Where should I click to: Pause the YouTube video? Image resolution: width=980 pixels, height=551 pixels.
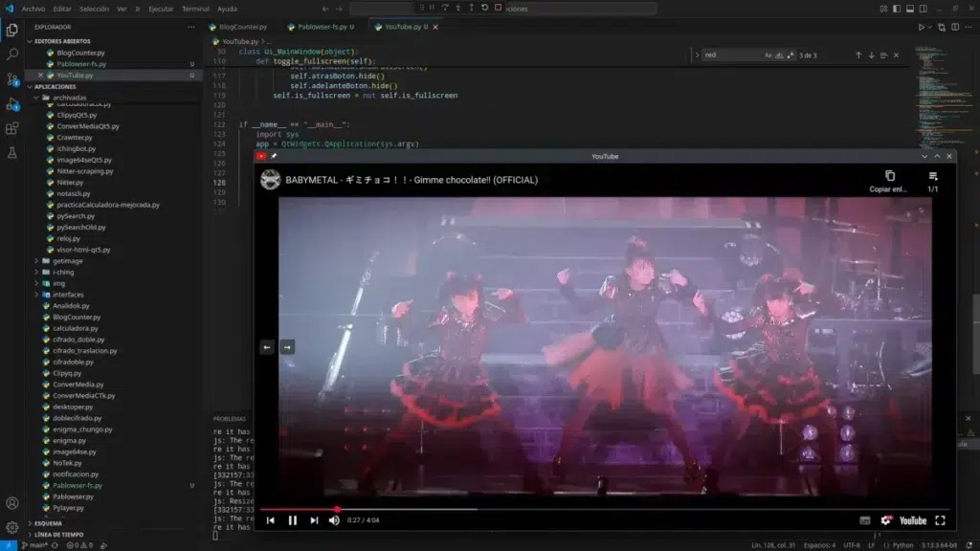point(293,520)
